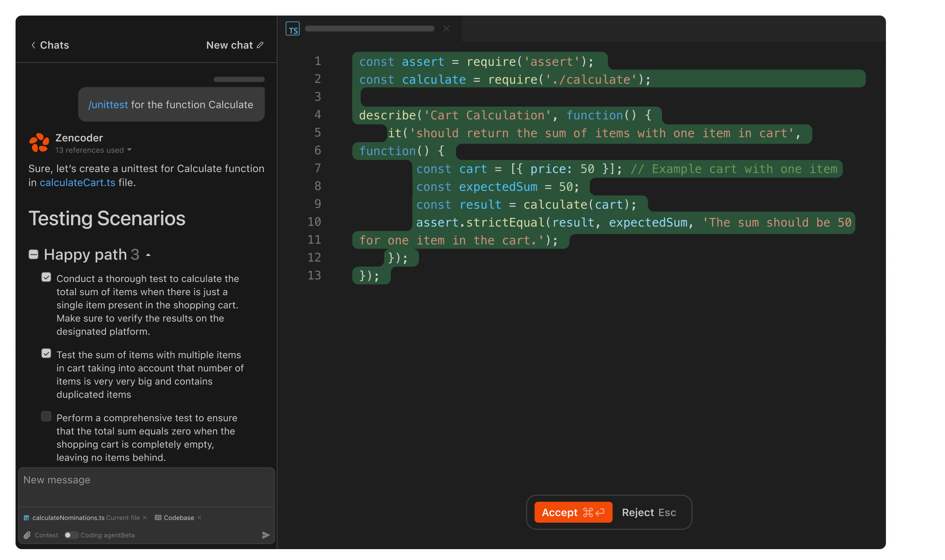Screen dimensions: 945x560
Task: Select the TypeScript editor tab
Action: (x=369, y=29)
